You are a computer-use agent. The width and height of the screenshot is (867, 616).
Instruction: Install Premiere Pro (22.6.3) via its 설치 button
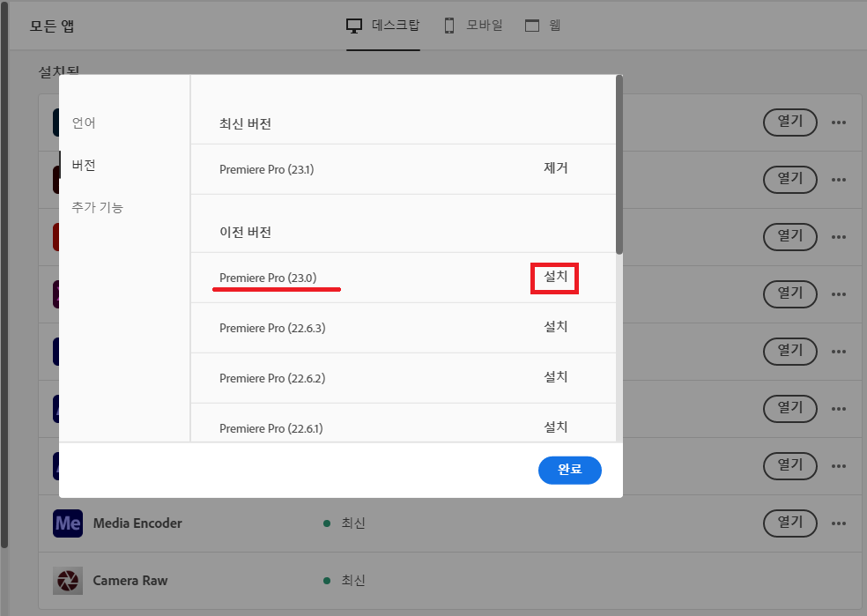556,327
